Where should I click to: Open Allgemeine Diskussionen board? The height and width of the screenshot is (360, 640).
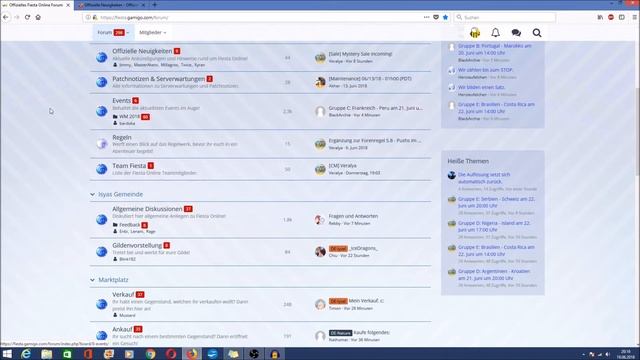tap(147, 209)
